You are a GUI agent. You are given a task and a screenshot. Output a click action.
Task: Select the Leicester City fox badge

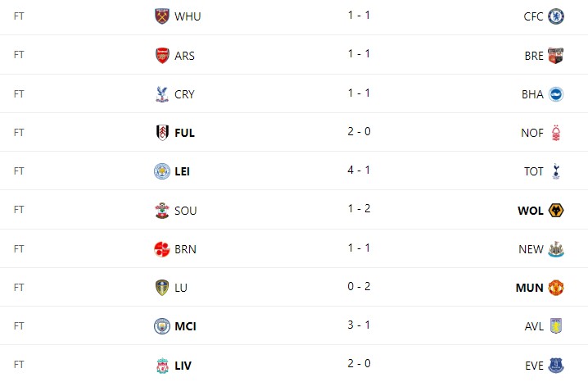(x=162, y=171)
